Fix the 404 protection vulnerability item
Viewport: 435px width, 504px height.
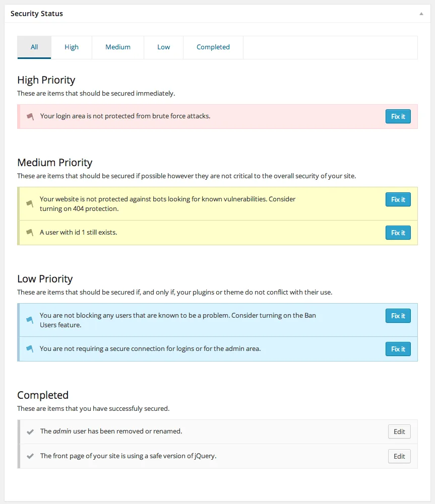(x=398, y=199)
